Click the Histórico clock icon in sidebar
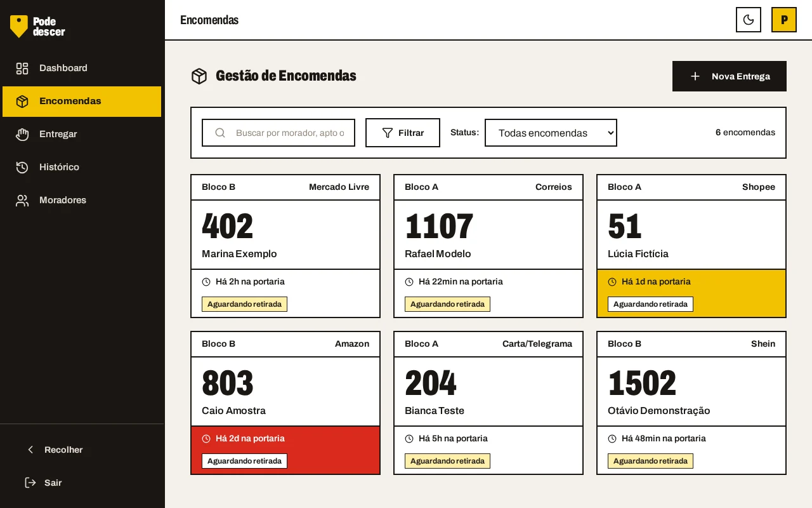 point(22,168)
